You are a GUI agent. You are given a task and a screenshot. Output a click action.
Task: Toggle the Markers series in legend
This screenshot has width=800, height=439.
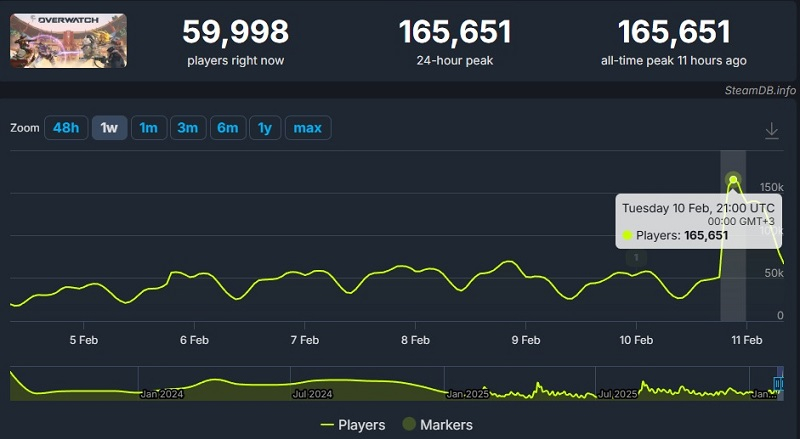[x=438, y=424]
